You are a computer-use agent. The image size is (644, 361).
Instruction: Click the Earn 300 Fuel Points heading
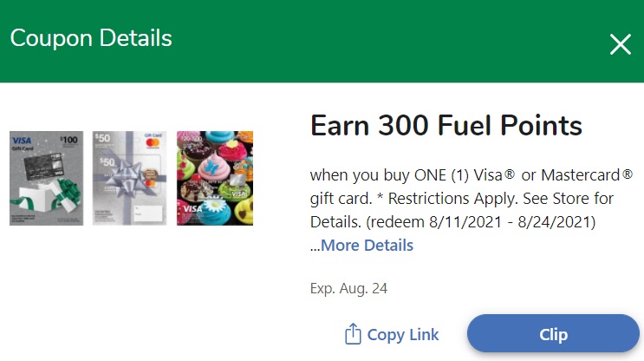[x=446, y=125]
